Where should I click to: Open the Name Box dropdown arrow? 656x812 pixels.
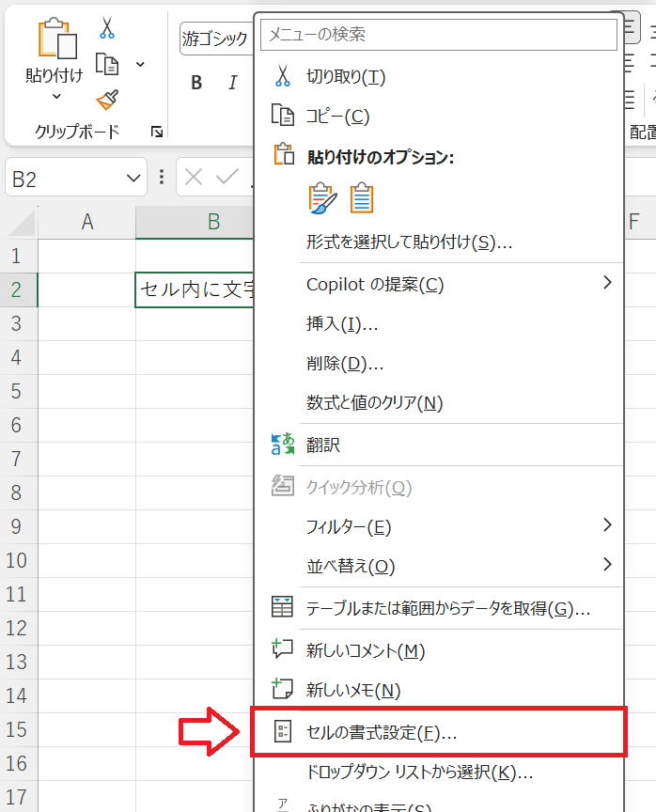133,179
